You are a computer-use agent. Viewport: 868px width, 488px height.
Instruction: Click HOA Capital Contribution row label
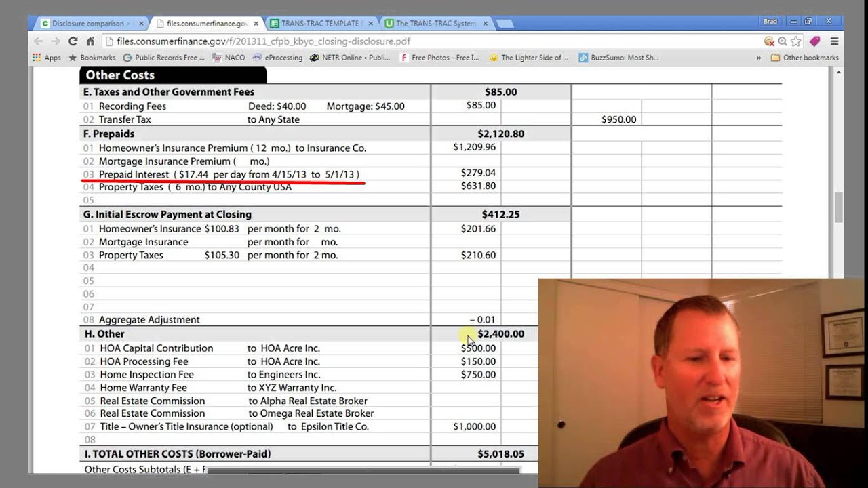(157, 348)
